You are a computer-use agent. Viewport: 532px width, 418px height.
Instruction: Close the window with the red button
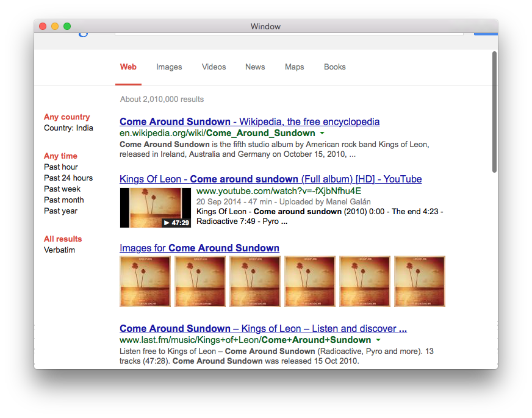tap(43, 26)
